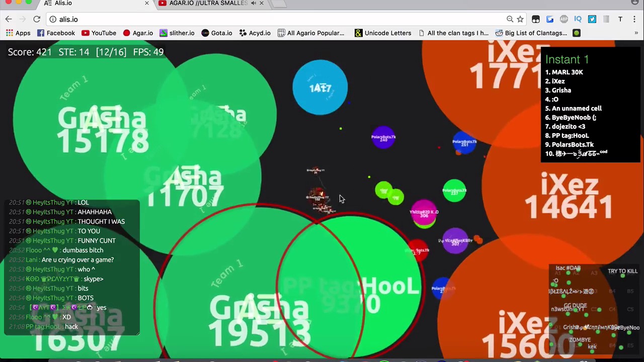Open the Unicode Letters bookmark
Image resolution: width=644 pixels, height=362 pixels.
[x=383, y=33]
